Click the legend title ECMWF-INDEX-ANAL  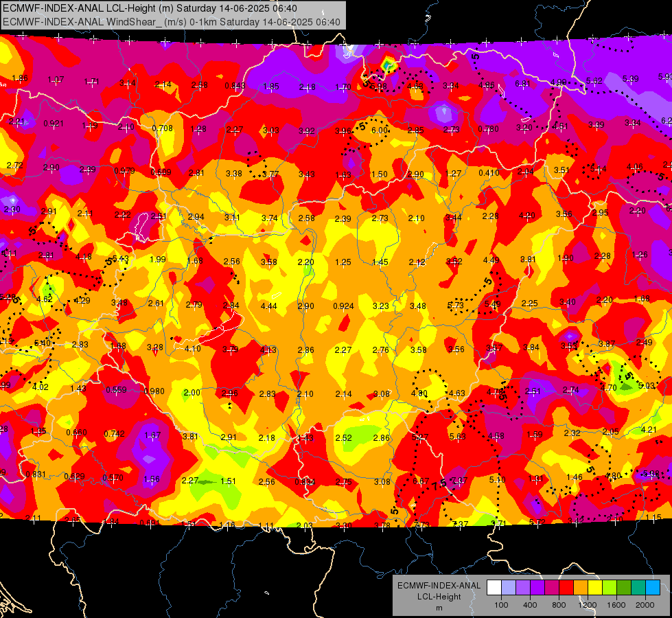pos(439,586)
